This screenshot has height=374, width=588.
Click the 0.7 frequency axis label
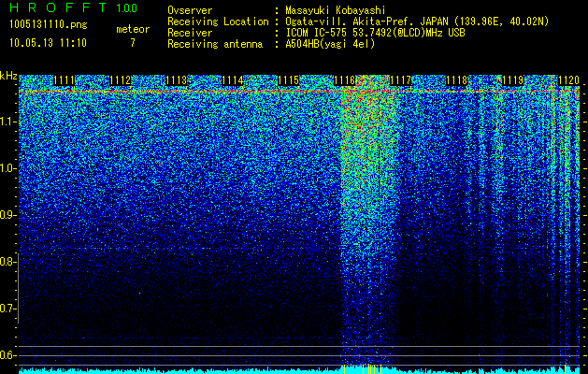click(7, 309)
